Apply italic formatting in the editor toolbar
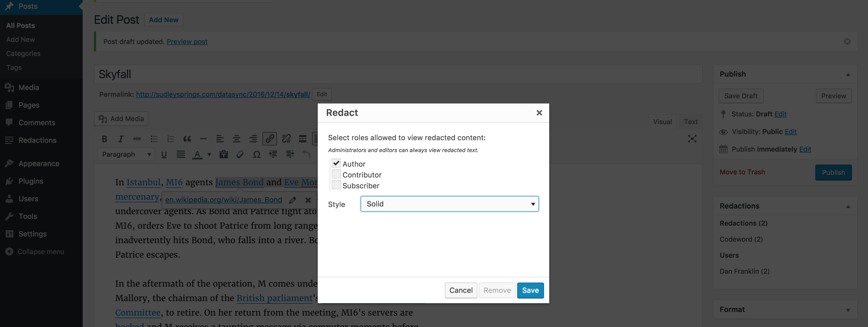 (x=121, y=139)
